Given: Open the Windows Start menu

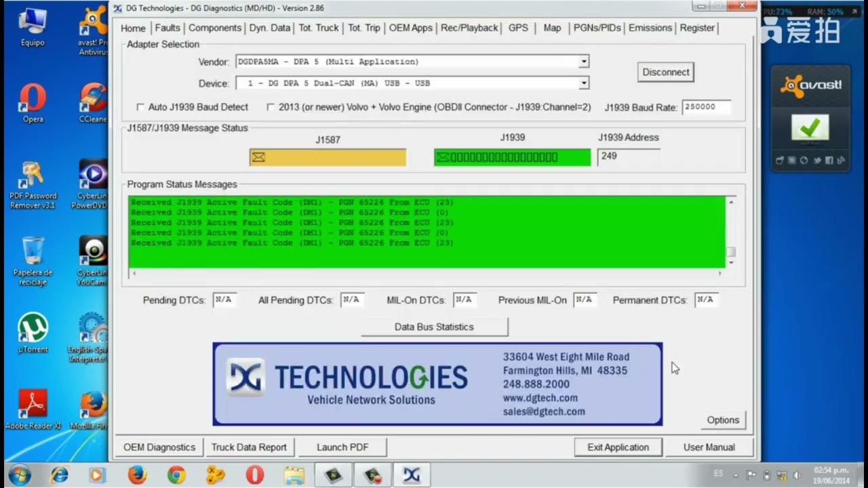Looking at the screenshot, I should click(x=19, y=474).
